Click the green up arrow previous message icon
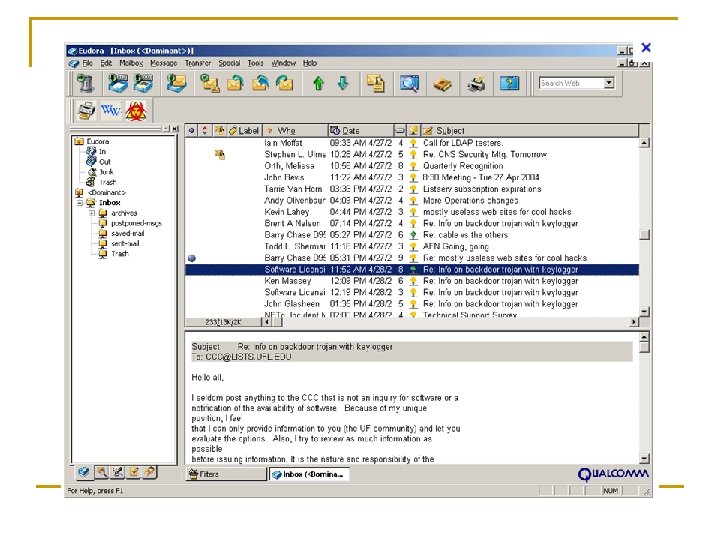Screen dimensions: 720x540 tap(318, 83)
